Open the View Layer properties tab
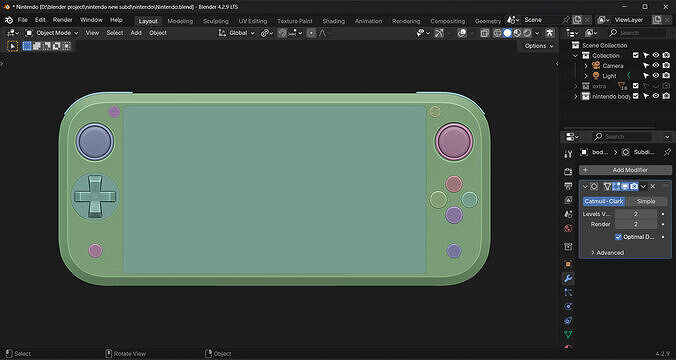The width and height of the screenshot is (676, 360). (x=568, y=200)
